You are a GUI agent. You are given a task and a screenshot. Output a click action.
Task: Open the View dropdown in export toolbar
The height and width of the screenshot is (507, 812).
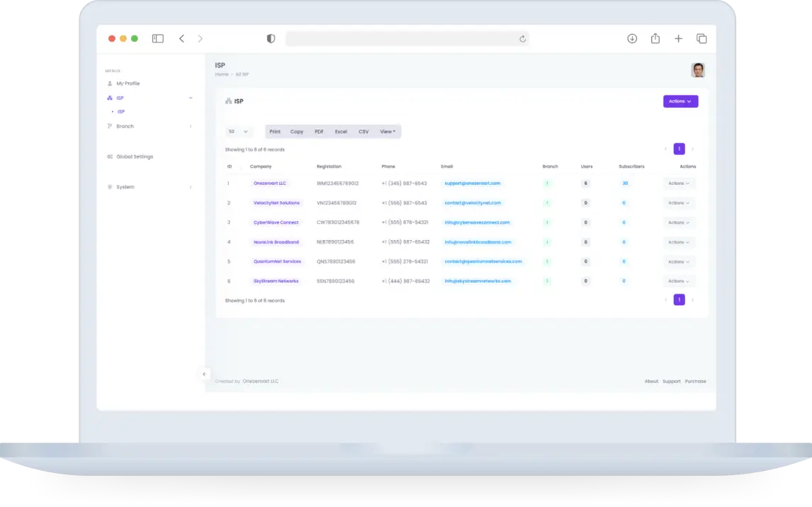[x=388, y=132]
